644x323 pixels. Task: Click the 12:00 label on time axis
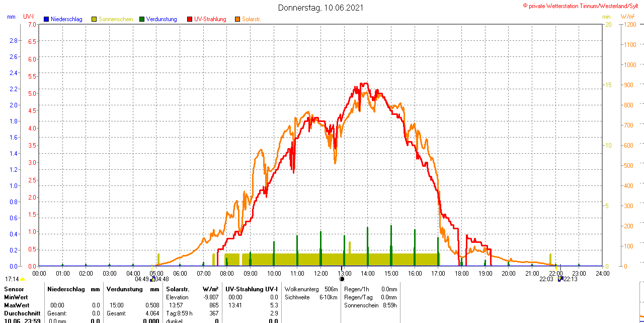320,274
